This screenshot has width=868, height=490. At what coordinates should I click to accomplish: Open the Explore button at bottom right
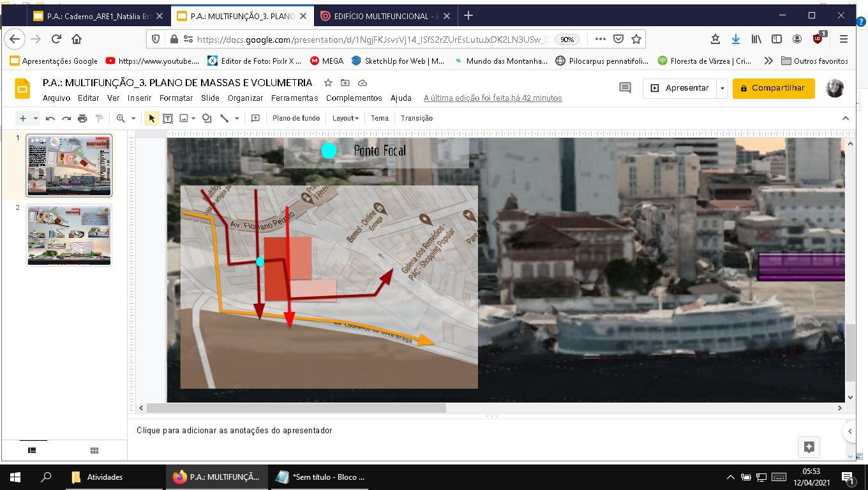tap(809, 447)
